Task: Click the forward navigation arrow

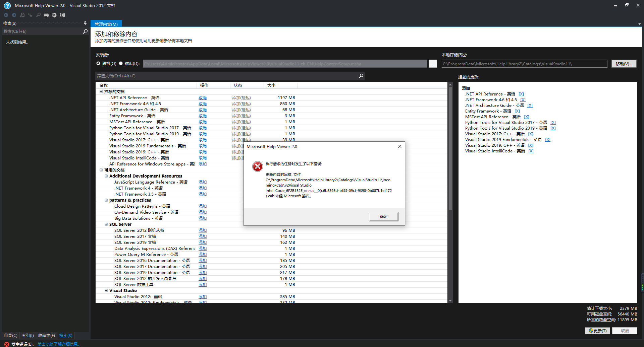Action: (x=14, y=15)
